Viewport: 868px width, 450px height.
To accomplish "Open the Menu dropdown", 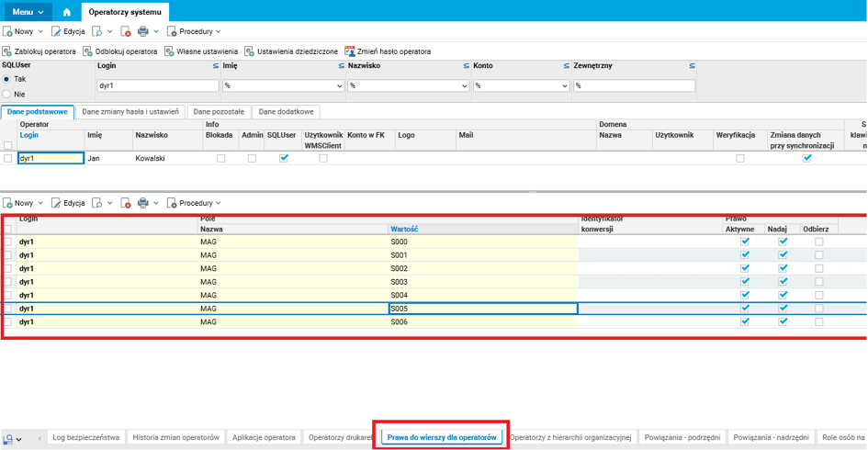I will pos(28,12).
